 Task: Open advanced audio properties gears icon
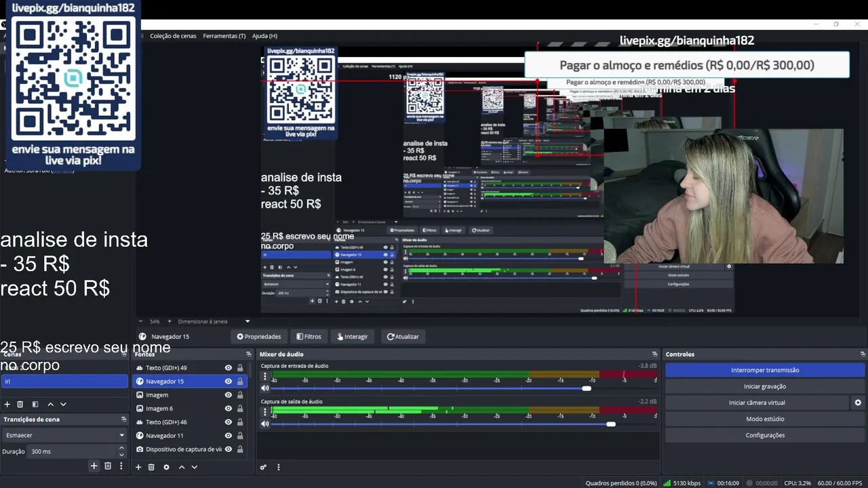pyautogui.click(x=263, y=467)
